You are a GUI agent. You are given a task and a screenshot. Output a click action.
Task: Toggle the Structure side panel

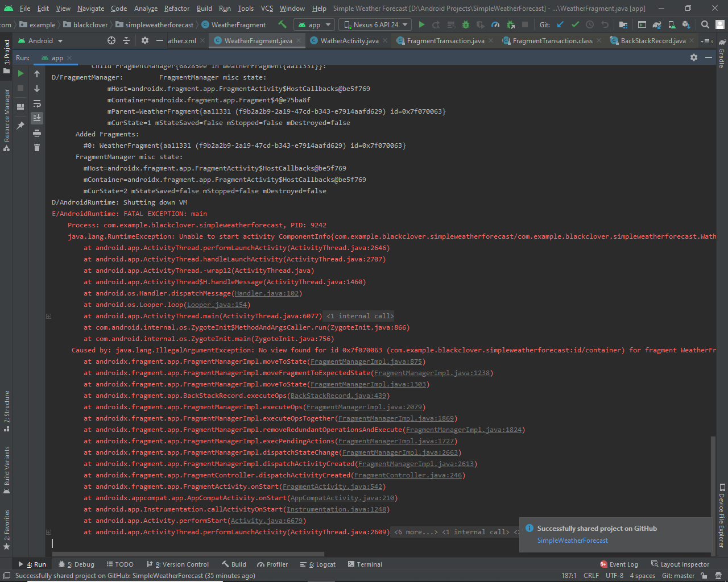[7, 411]
